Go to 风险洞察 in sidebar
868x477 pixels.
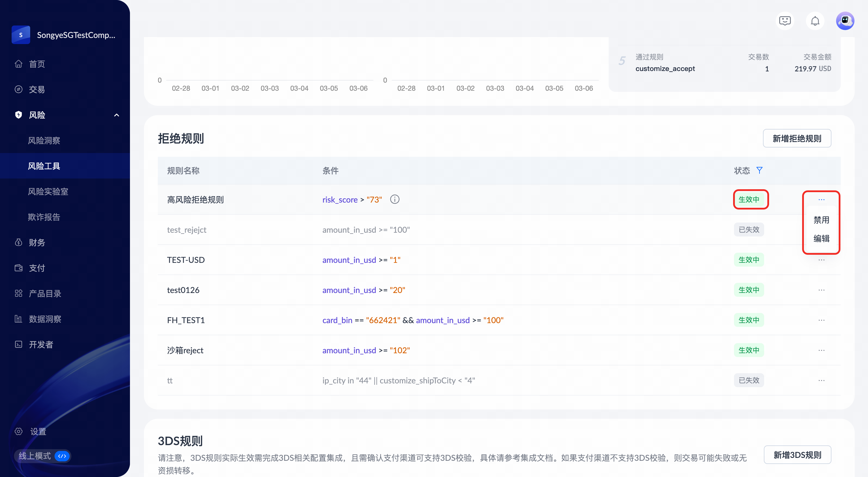click(44, 140)
